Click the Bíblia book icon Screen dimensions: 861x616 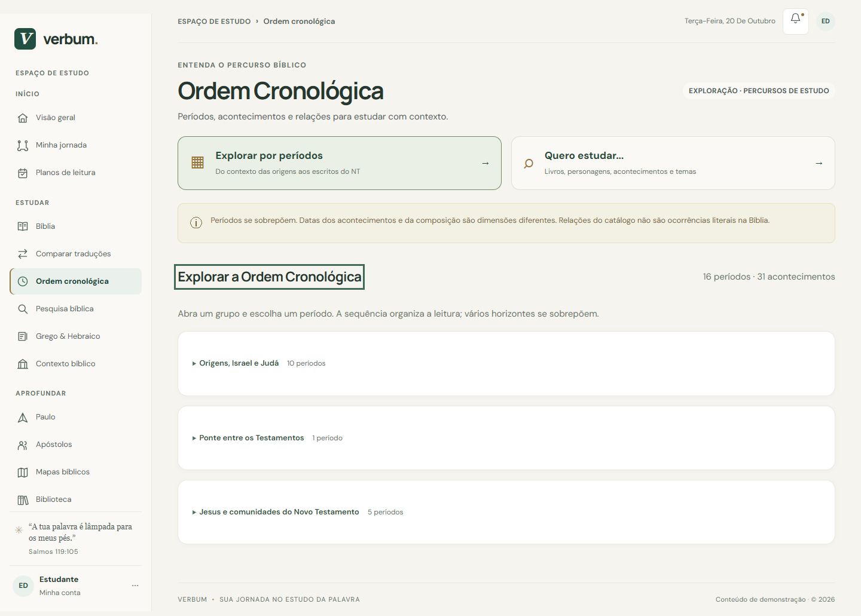click(23, 226)
